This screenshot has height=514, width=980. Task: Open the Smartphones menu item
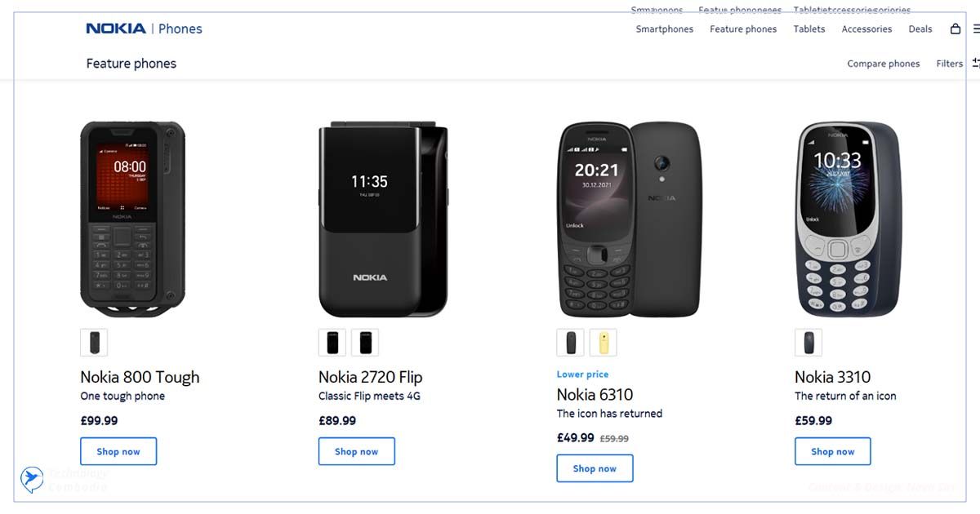[664, 29]
